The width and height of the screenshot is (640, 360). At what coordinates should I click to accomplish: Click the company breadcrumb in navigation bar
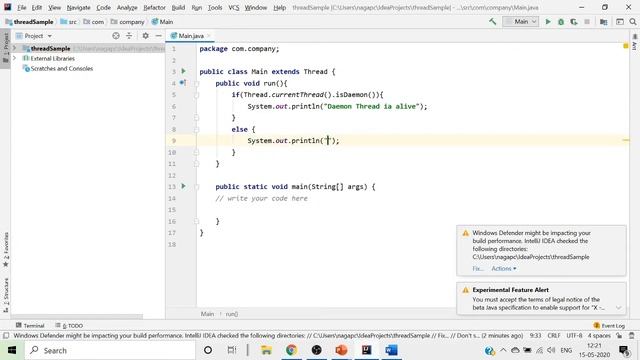pos(127,22)
